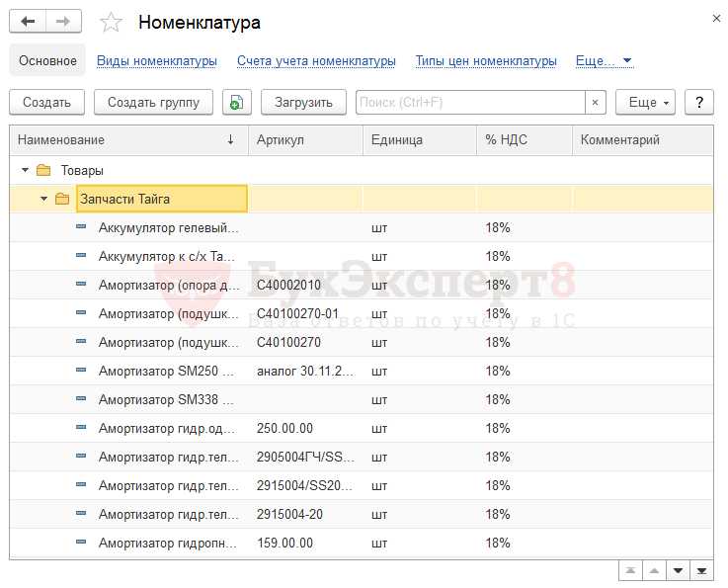The width and height of the screenshot is (728, 588).
Task: Select article cell 2915004/SS20...
Action: [304, 486]
